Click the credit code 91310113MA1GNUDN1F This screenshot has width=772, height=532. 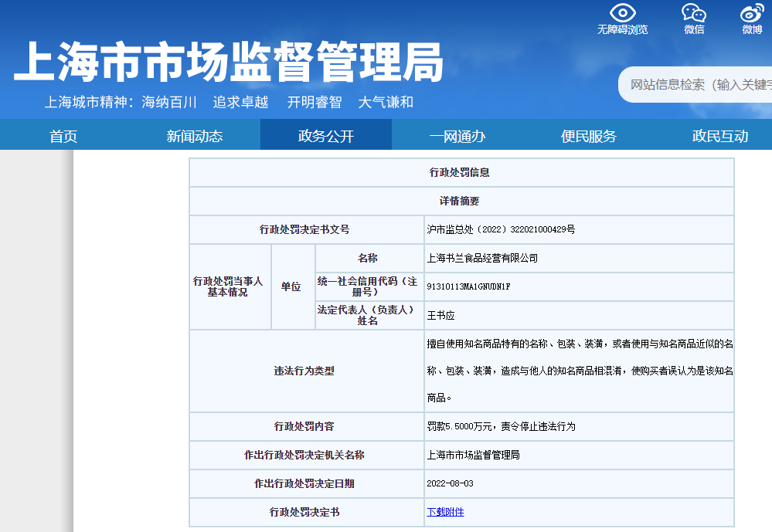click(x=468, y=286)
